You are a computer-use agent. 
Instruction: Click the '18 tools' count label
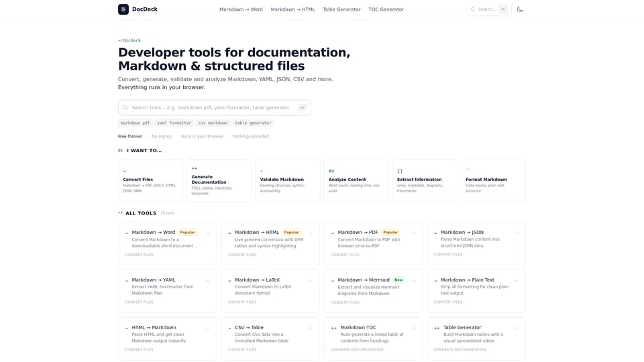(167, 213)
